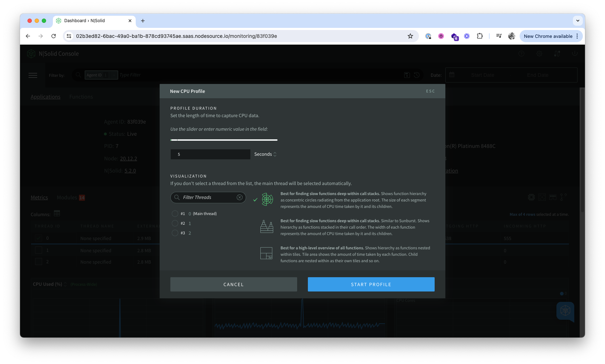Image resolution: width=605 pixels, height=364 pixels.
Task: Switch to Metrics tab
Action: click(x=39, y=198)
